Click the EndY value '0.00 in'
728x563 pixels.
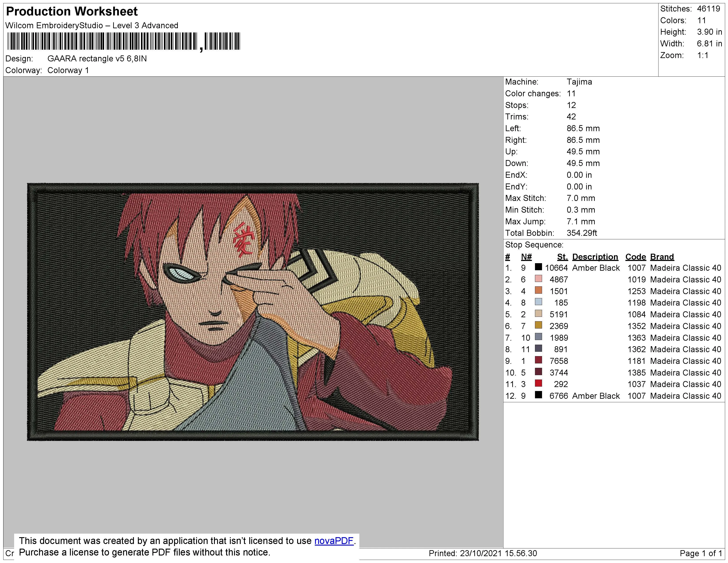(x=579, y=187)
